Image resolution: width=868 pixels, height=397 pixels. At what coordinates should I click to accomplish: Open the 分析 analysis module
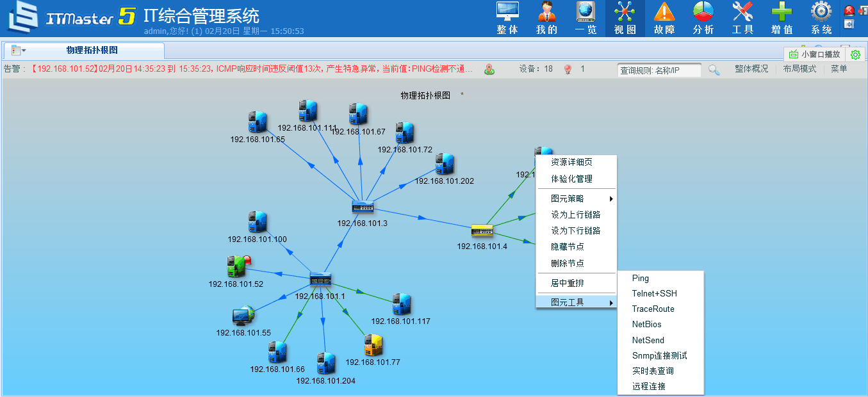point(703,19)
